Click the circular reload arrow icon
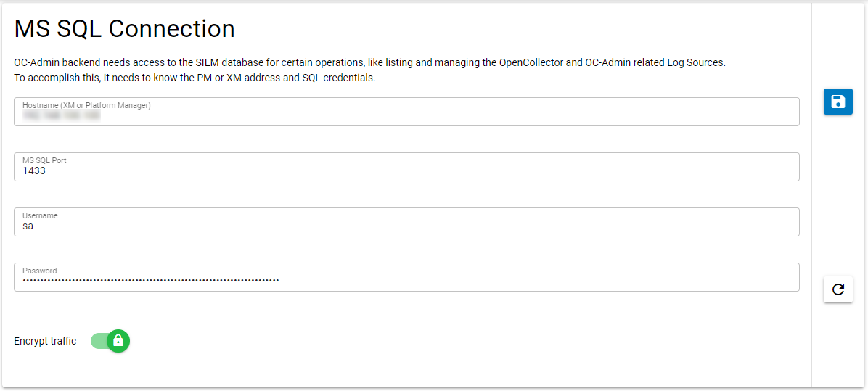 click(x=838, y=289)
